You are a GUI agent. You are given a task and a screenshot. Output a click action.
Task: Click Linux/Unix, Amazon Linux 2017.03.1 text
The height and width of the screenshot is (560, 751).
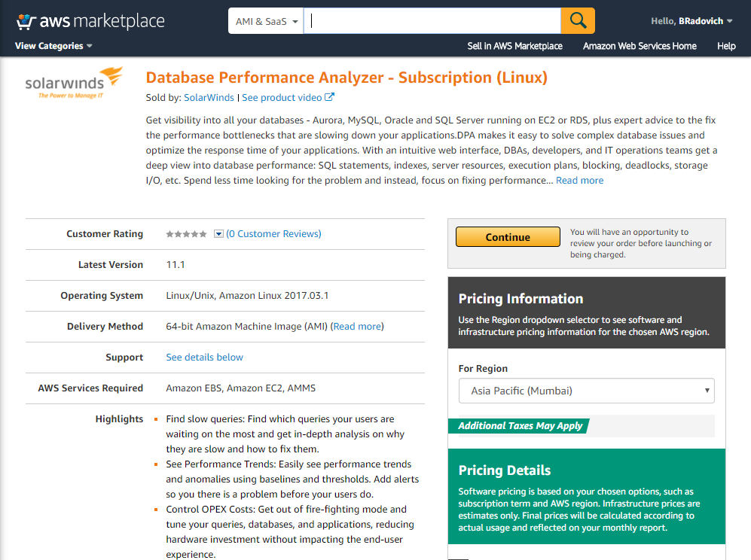click(247, 296)
